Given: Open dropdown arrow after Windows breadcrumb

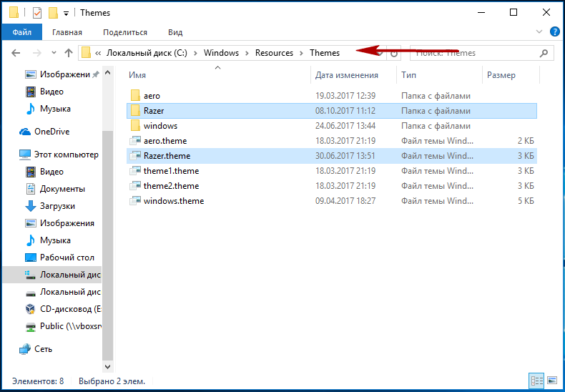Looking at the screenshot, I should [x=247, y=54].
